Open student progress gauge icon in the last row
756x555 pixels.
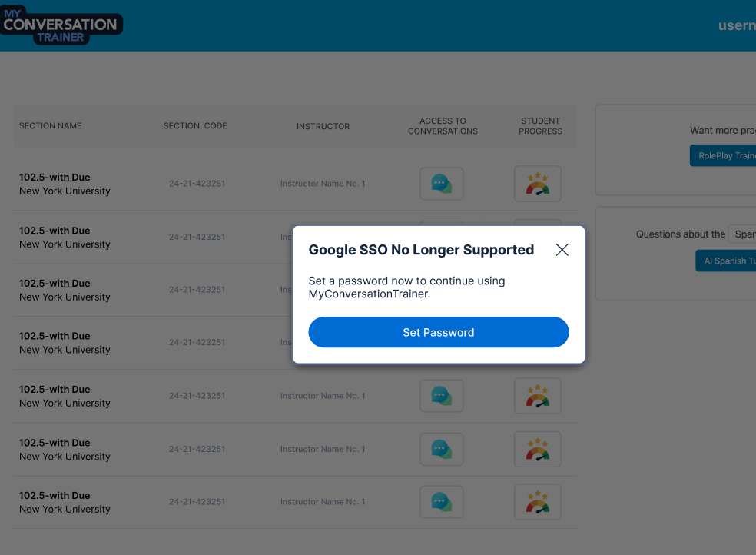click(x=538, y=502)
